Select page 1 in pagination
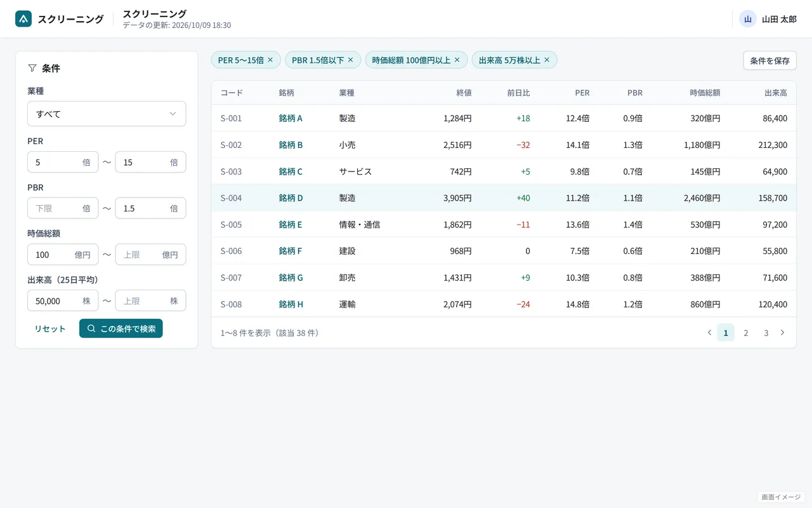Viewport: 812px width, 508px height. click(726, 333)
